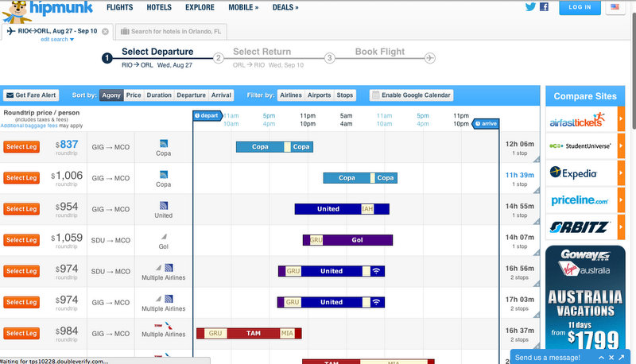Expand details corner of 11h 39m flight
The image size is (636, 364).
click(536, 191)
